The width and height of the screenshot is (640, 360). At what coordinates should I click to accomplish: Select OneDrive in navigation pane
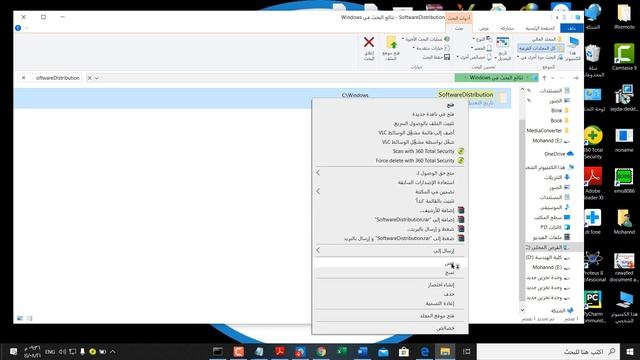(558, 154)
